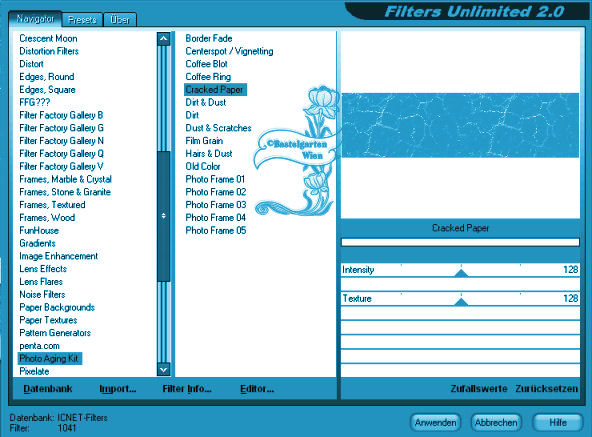
Task: Click the Anwenden button
Action: 435,422
